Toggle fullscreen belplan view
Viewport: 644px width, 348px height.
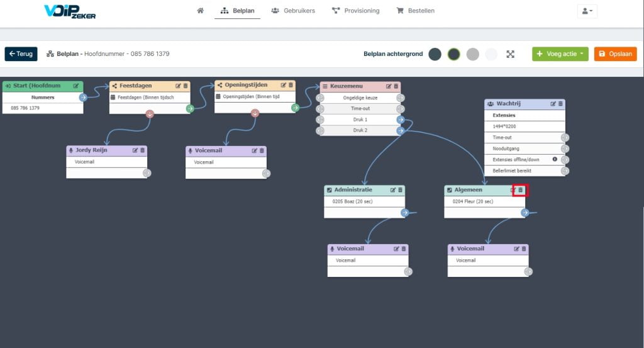(x=510, y=54)
